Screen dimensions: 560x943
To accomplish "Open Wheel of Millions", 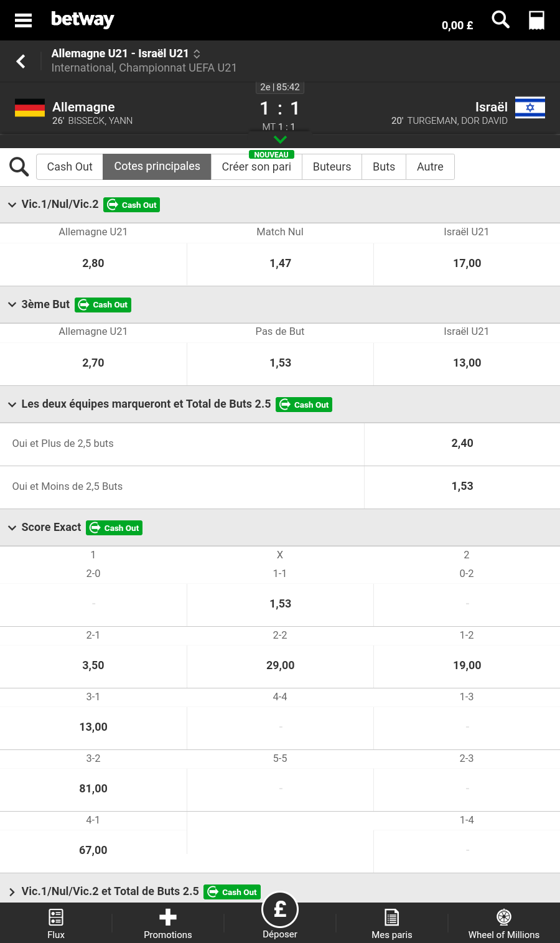I will click(504, 923).
